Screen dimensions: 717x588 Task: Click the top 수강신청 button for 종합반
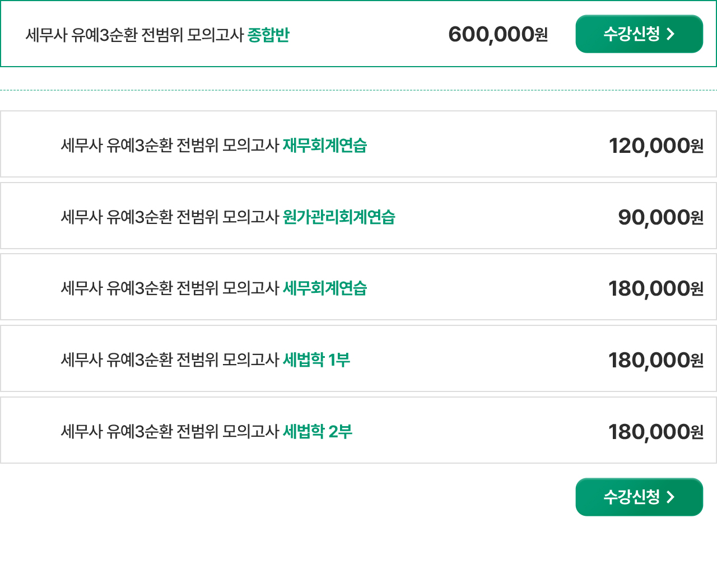click(639, 34)
